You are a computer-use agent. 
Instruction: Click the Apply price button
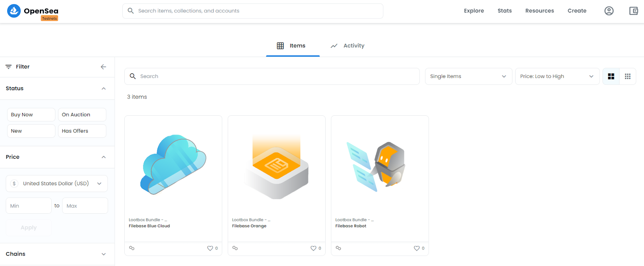point(29,227)
